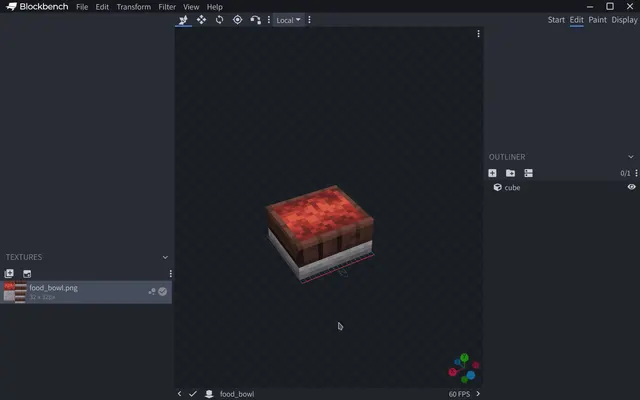Click the model format icon beside food_bowl
Screen dimensions: 640x400
[209, 394]
